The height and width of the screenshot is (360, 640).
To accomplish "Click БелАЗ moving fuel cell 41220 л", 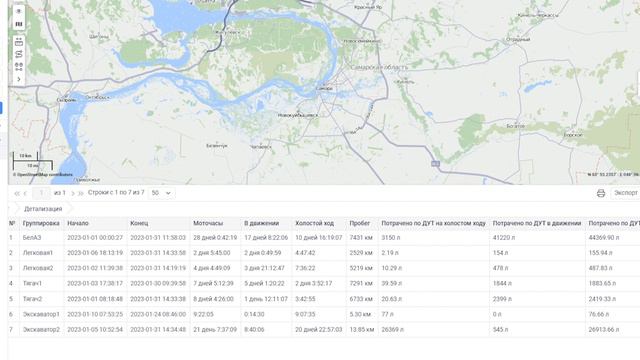I will click(x=504, y=238).
